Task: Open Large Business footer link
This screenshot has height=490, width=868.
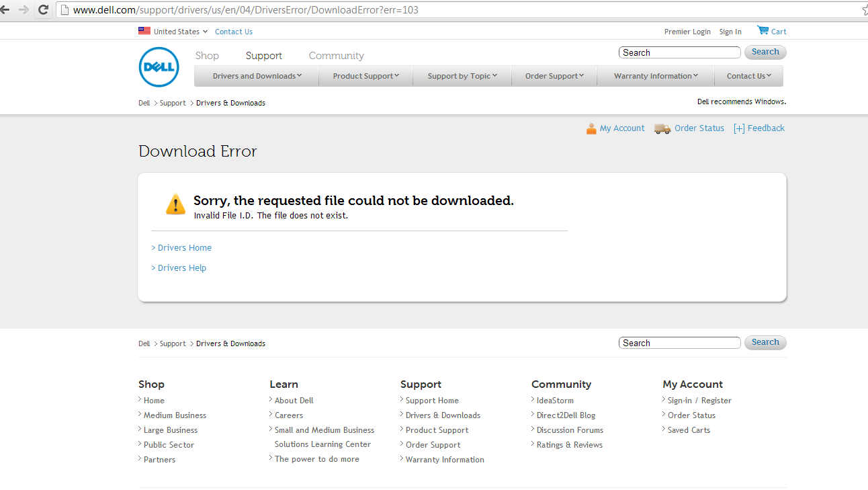Action: pyautogui.click(x=171, y=430)
